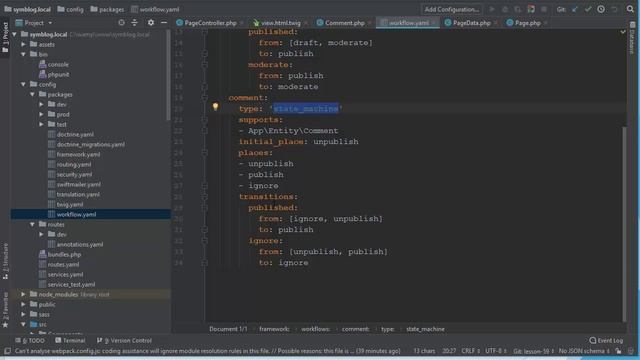Click the Git commit checkmark icon
The width and height of the screenshot is (640, 360).
point(588,9)
